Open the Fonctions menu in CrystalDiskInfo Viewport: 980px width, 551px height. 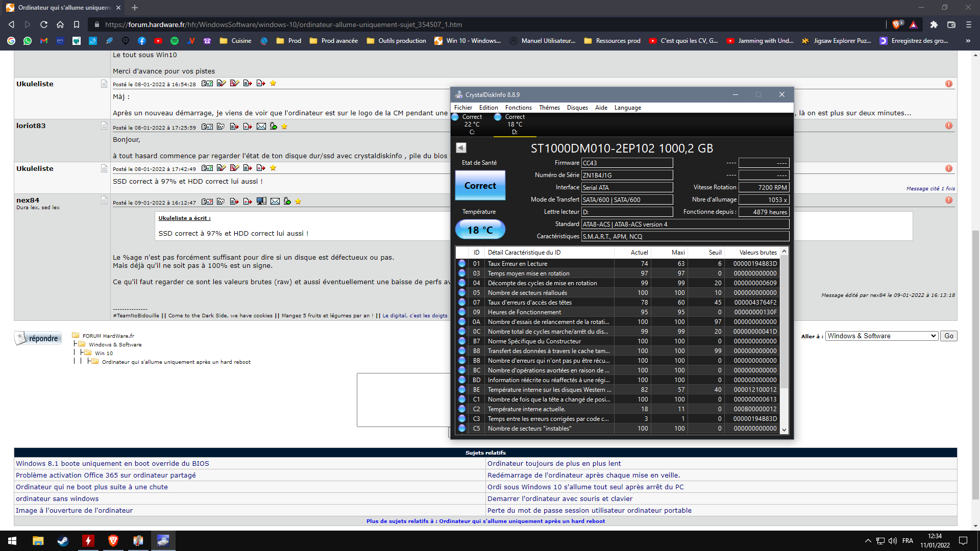pyautogui.click(x=518, y=108)
